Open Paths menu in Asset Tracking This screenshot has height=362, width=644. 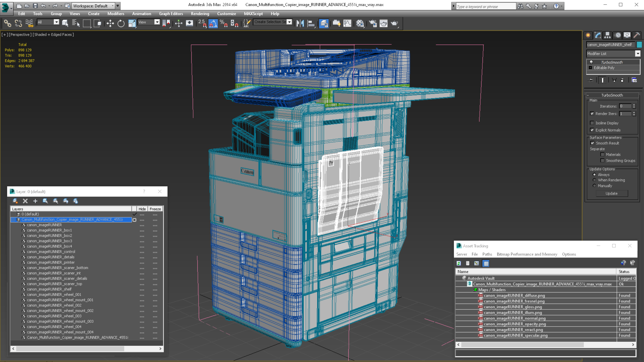click(x=487, y=254)
